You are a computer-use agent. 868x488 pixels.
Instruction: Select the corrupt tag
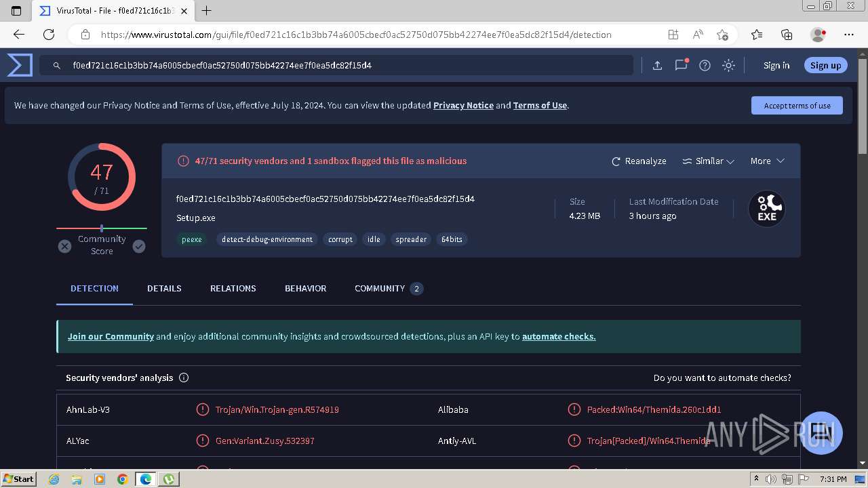tap(340, 239)
